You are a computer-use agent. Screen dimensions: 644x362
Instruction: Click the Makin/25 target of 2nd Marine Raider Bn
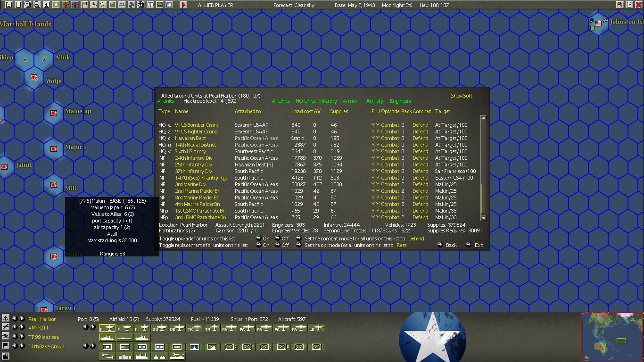[x=446, y=191]
